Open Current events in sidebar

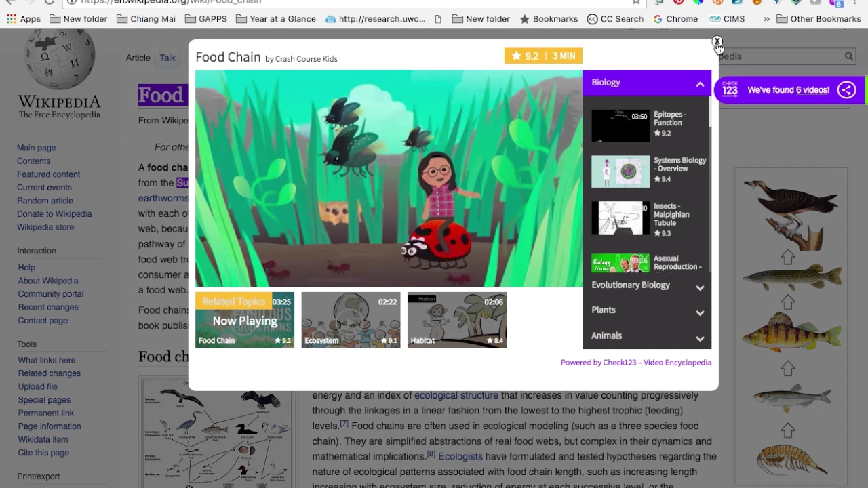[x=44, y=188]
